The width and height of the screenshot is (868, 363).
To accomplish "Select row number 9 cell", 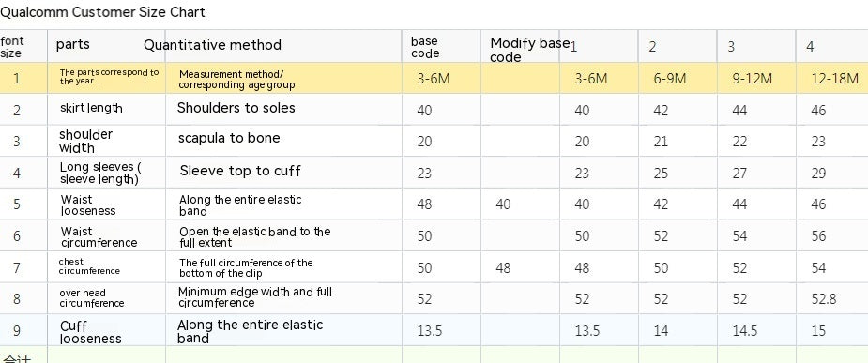I will (x=23, y=330).
